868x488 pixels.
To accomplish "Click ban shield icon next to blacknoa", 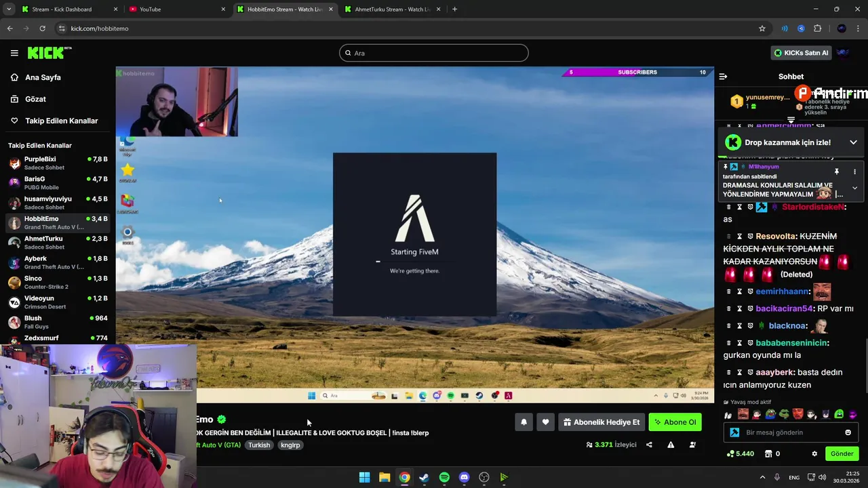I will pos(750,326).
